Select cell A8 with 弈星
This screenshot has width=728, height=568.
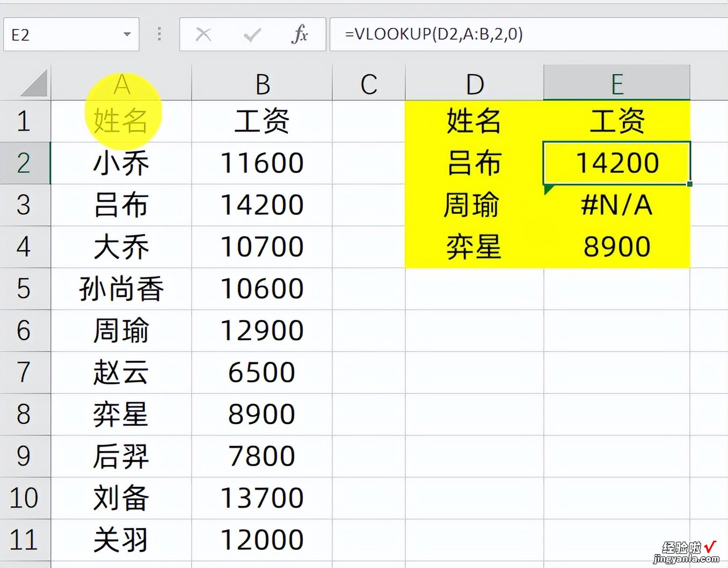[121, 414]
